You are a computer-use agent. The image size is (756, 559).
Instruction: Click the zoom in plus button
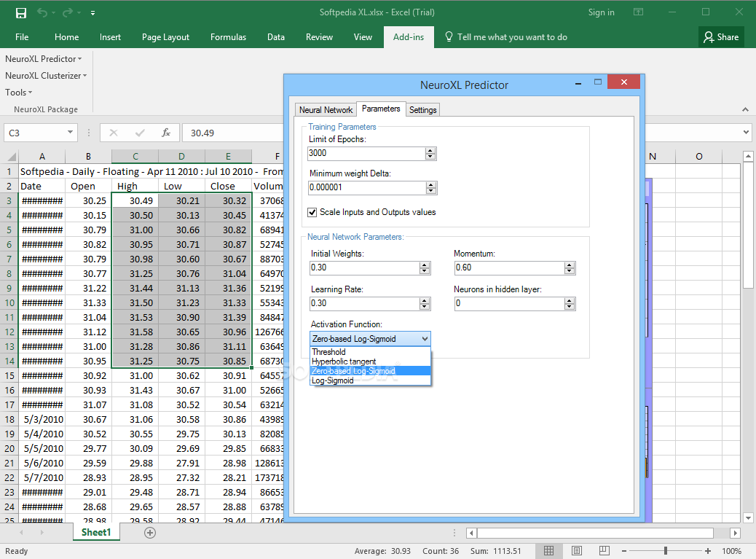[708, 551]
